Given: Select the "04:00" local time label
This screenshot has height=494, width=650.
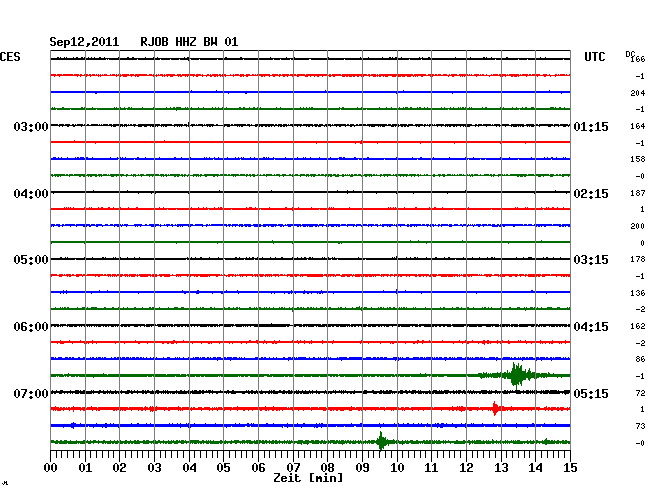Looking at the screenshot, I should [x=31, y=194].
